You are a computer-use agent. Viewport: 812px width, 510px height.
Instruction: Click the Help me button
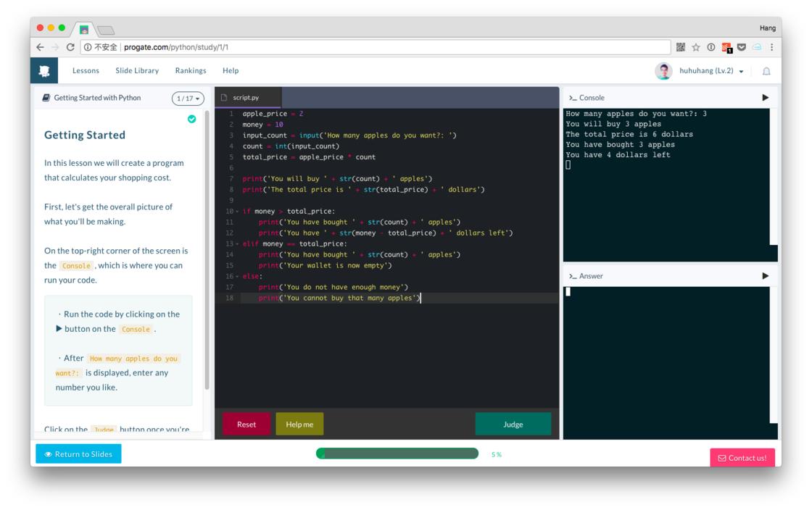point(299,424)
